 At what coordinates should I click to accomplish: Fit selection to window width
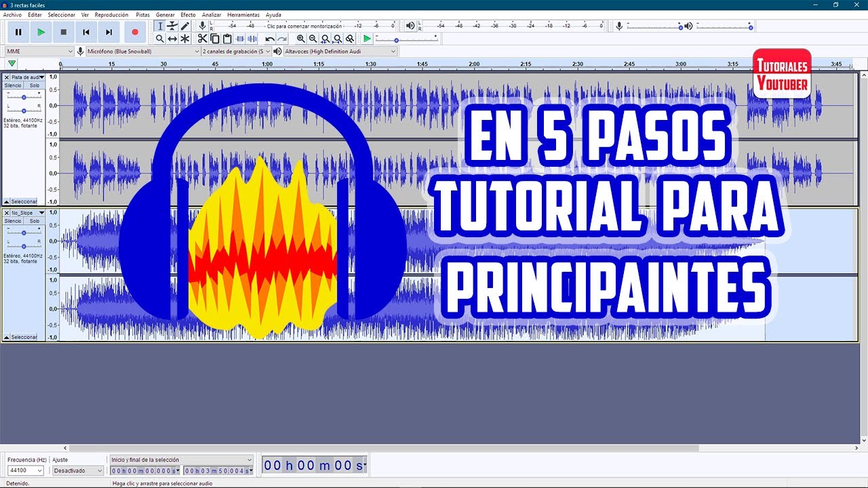click(x=325, y=39)
